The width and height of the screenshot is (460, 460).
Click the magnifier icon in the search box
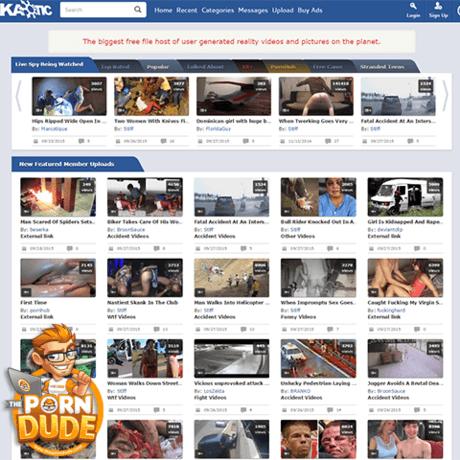pyautogui.click(x=137, y=10)
